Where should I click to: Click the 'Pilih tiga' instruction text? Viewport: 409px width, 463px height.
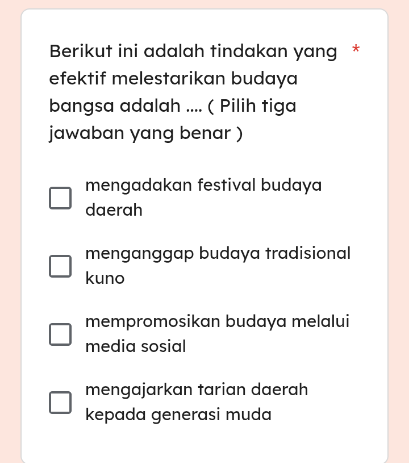click(258, 106)
